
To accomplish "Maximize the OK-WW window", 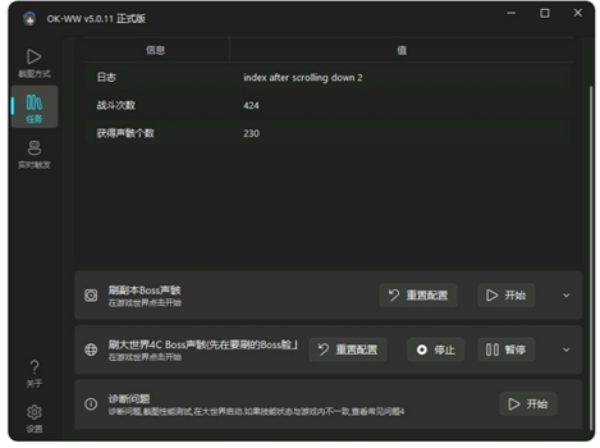I will coord(545,13).
